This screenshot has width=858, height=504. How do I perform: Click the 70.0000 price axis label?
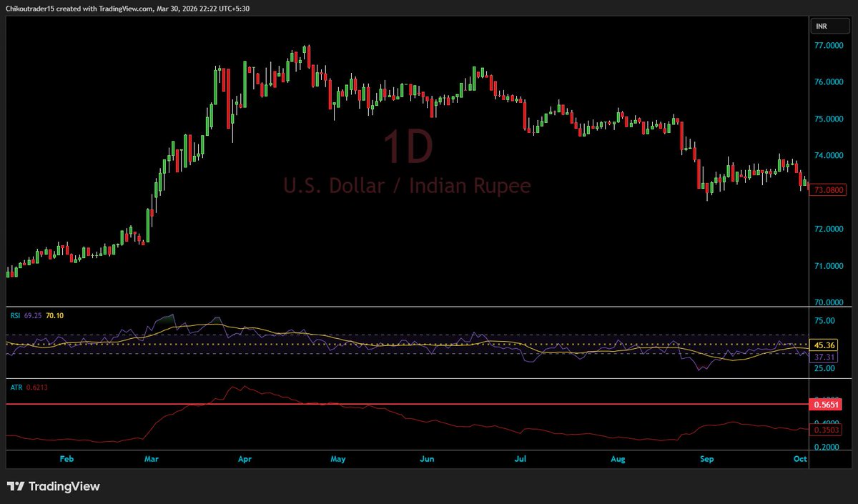click(828, 302)
